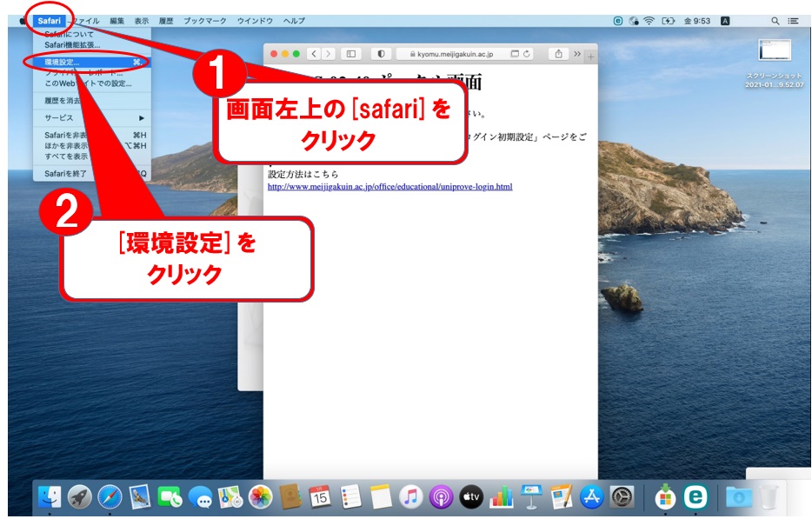This screenshot has height=519, width=812.
Task: Choose すべてを表示 from the menu
Action: [x=92, y=156]
